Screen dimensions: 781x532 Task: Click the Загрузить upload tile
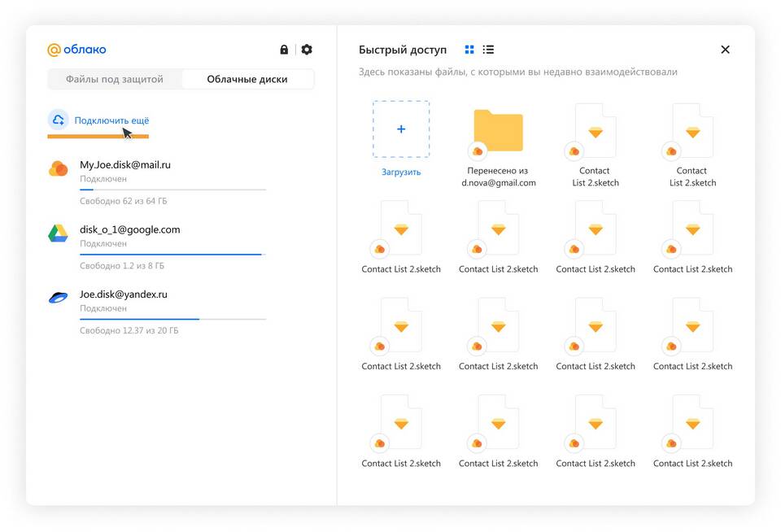401,130
